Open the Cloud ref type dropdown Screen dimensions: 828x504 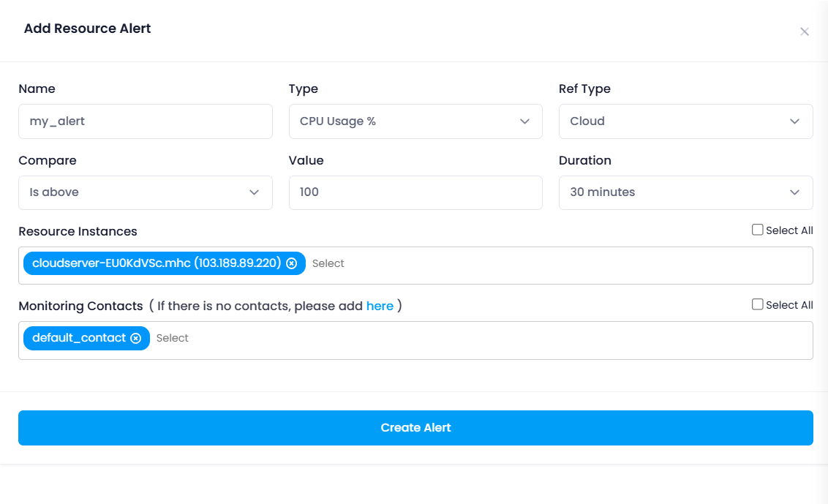686,121
